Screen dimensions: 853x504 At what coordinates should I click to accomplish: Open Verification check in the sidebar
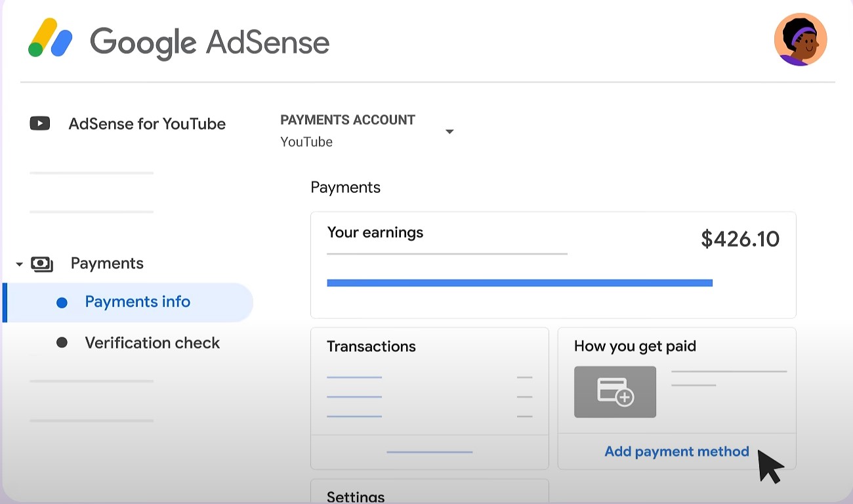pyautogui.click(x=152, y=343)
